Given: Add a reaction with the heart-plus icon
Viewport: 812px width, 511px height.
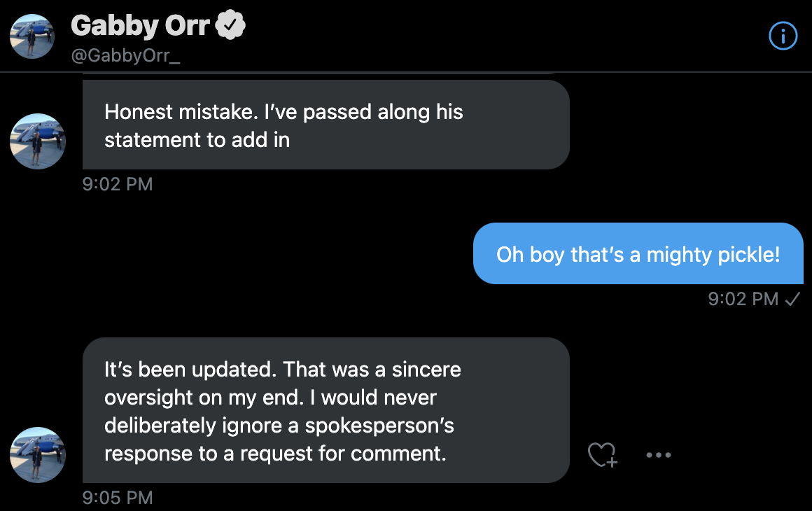Looking at the screenshot, I should coord(602,455).
